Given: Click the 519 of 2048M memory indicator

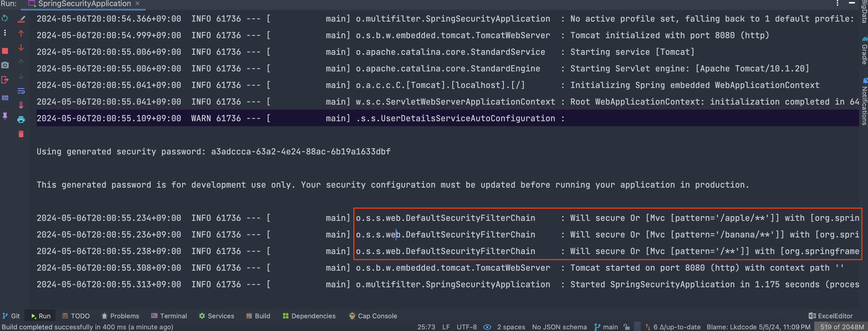Looking at the screenshot, I should [x=842, y=327].
